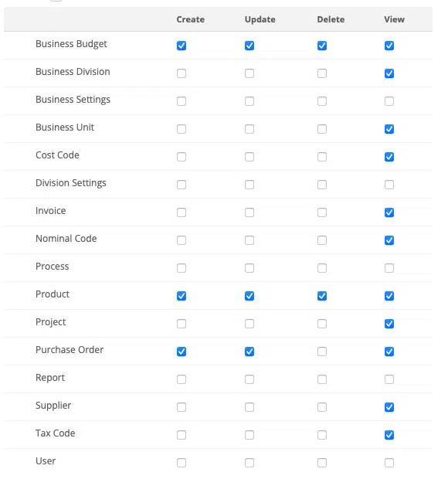Check Purchase Order Delete checkbox
448x496 pixels.
click(x=322, y=352)
